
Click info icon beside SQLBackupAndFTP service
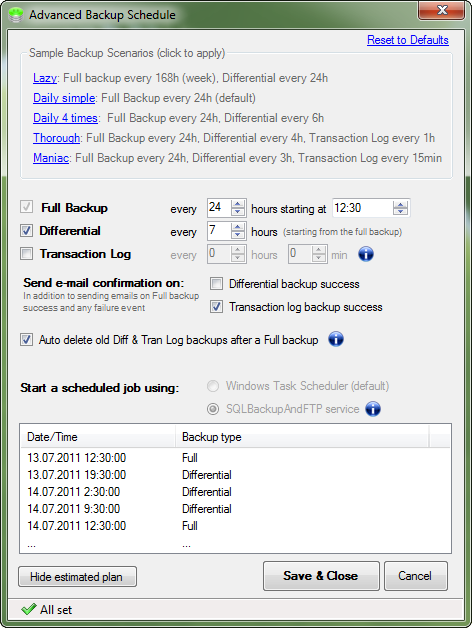point(373,409)
